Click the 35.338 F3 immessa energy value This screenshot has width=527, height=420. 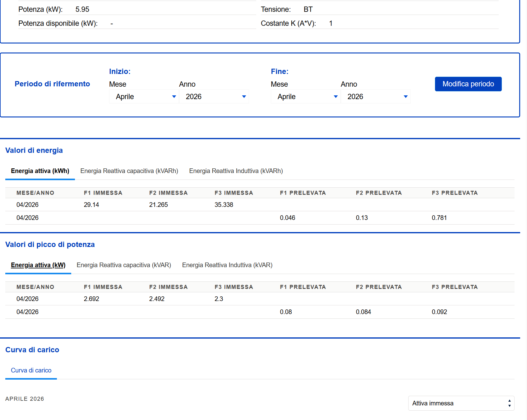click(224, 205)
